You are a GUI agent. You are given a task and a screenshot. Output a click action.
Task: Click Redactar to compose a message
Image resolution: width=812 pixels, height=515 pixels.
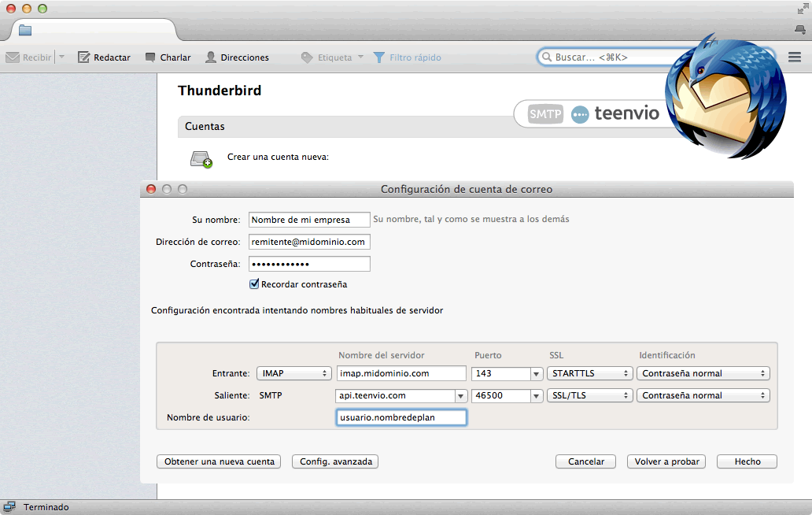coord(104,57)
